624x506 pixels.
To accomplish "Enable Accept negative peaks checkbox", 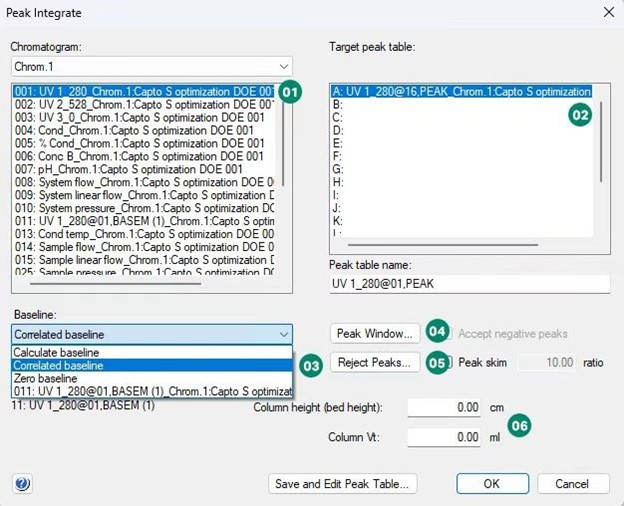I will tap(449, 333).
